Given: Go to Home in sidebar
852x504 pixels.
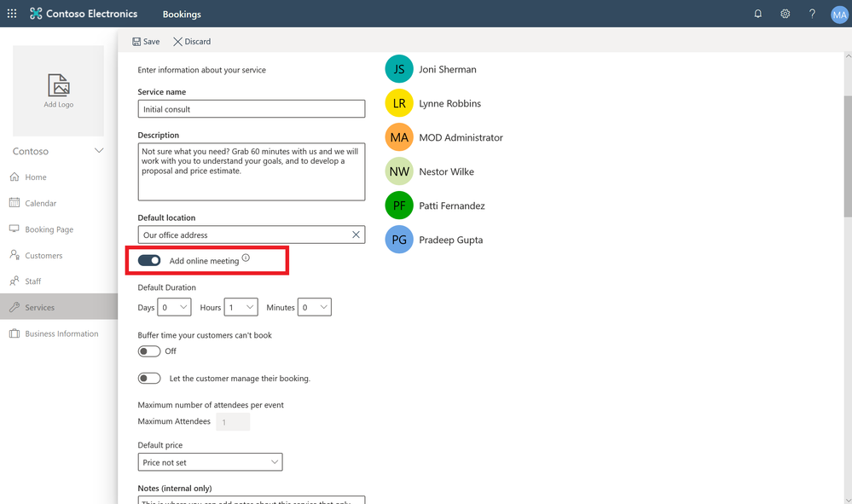Looking at the screenshot, I should (x=59, y=177).
